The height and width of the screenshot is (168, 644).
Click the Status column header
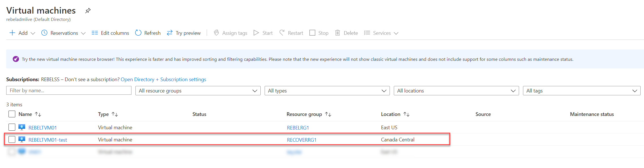[199, 114]
